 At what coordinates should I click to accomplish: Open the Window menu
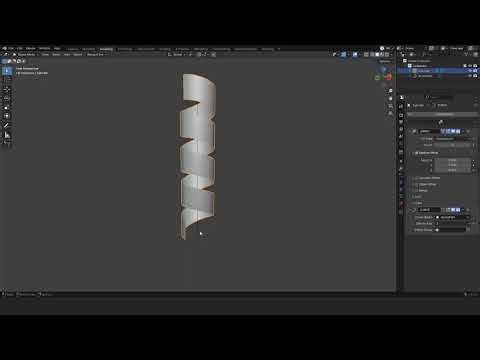(44, 49)
